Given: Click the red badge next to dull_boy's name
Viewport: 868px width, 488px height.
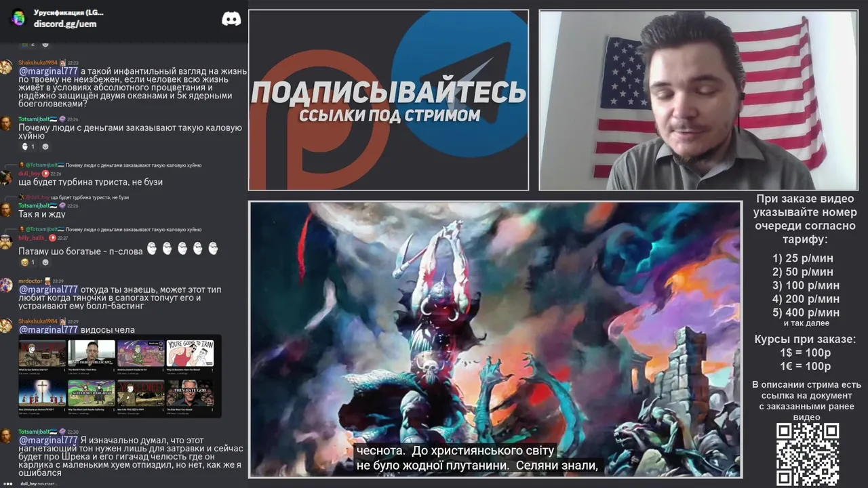Looking at the screenshot, I should pyautogui.click(x=45, y=174).
